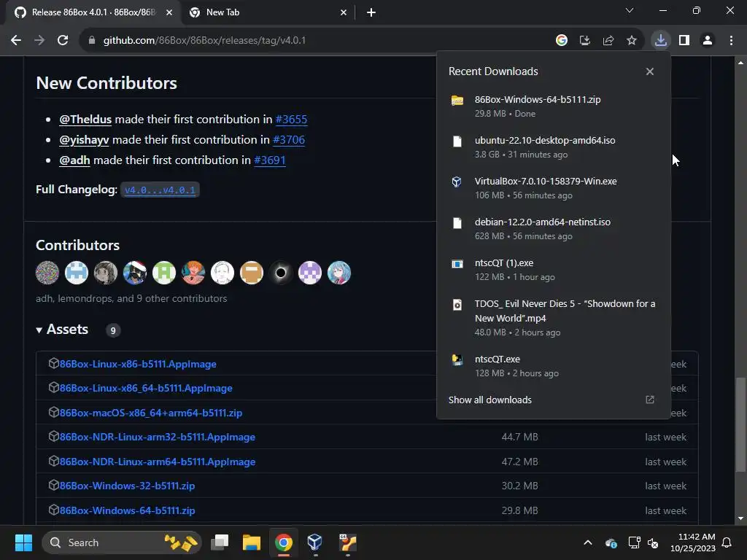
Task: Download 86Box-NDR-Linux-arm32-b5111.AppImage
Action: pyautogui.click(x=158, y=437)
